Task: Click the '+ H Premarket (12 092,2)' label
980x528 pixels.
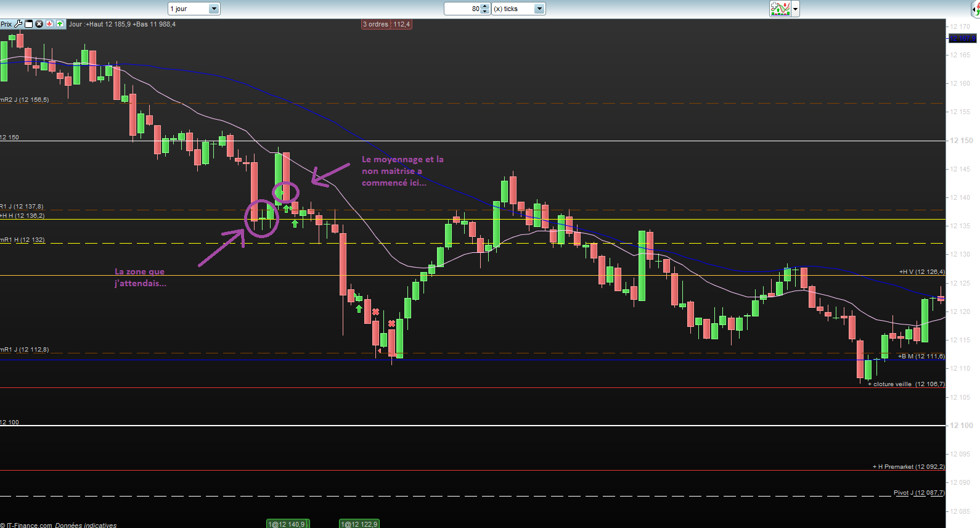Action: click(909, 466)
